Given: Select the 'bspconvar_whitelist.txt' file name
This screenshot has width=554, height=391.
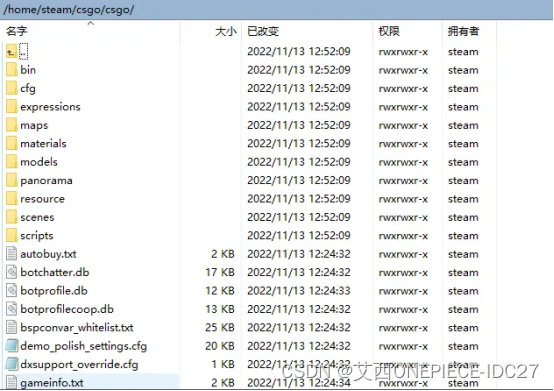Looking at the screenshot, I should (x=77, y=327).
